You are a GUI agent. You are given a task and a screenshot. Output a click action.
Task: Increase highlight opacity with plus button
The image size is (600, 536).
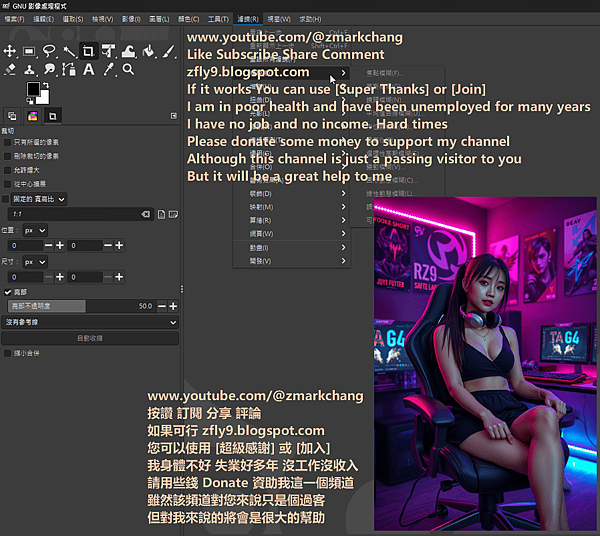pyautogui.click(x=173, y=306)
